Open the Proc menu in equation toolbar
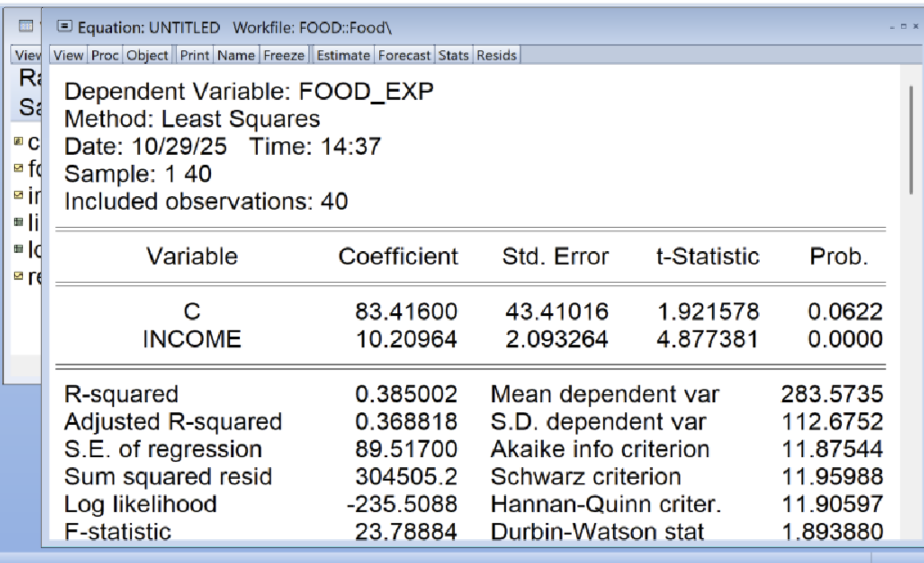924x563 pixels. (104, 55)
